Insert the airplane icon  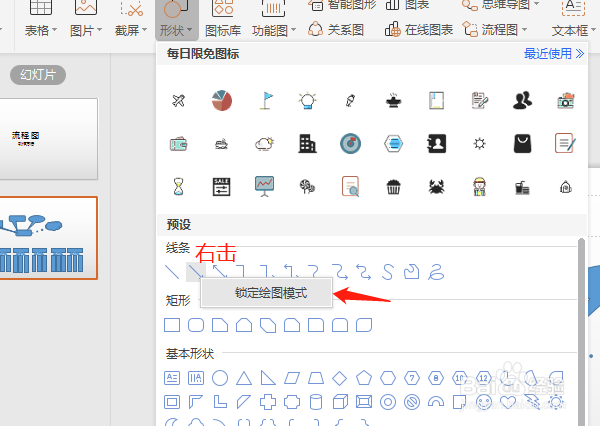click(178, 101)
